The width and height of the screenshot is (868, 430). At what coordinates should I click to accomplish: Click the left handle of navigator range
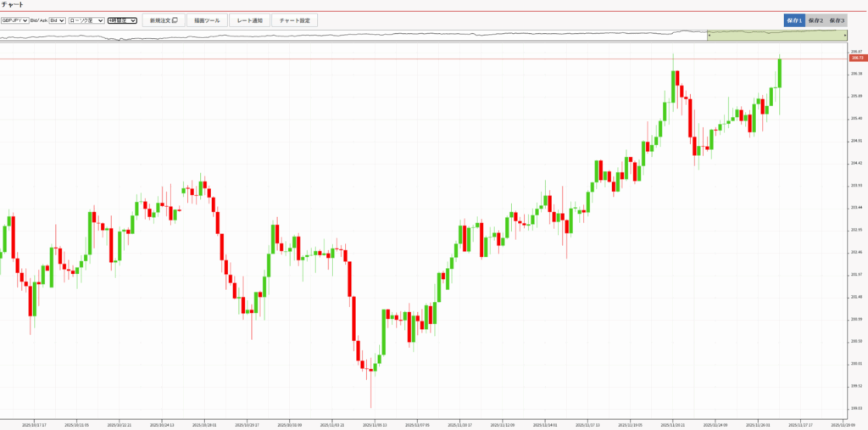(708, 35)
